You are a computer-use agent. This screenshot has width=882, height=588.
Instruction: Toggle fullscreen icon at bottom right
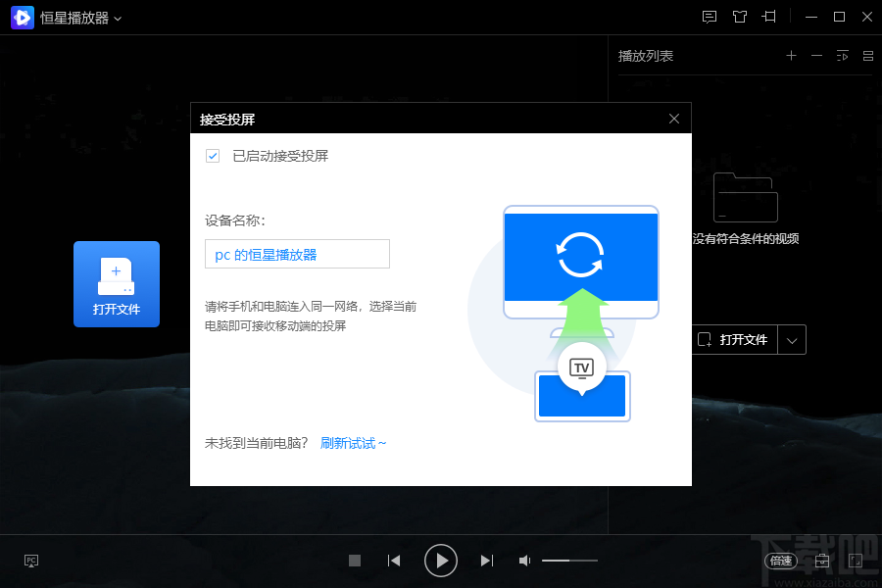pos(855,561)
